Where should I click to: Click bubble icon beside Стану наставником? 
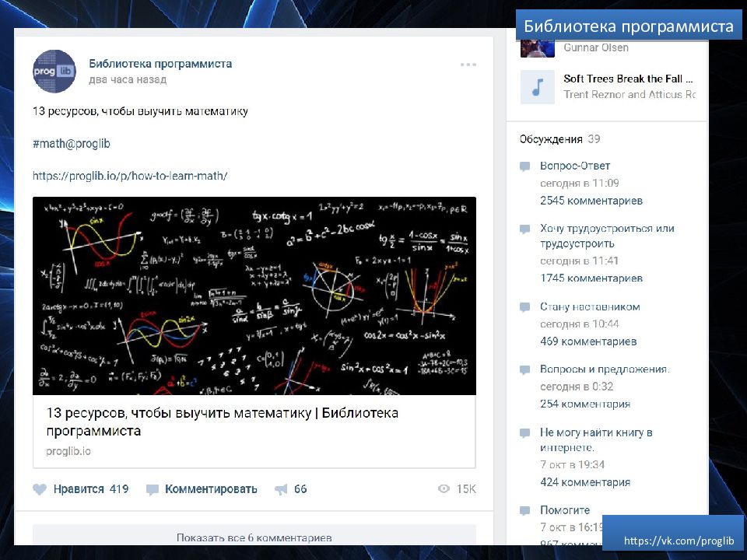[x=524, y=307]
